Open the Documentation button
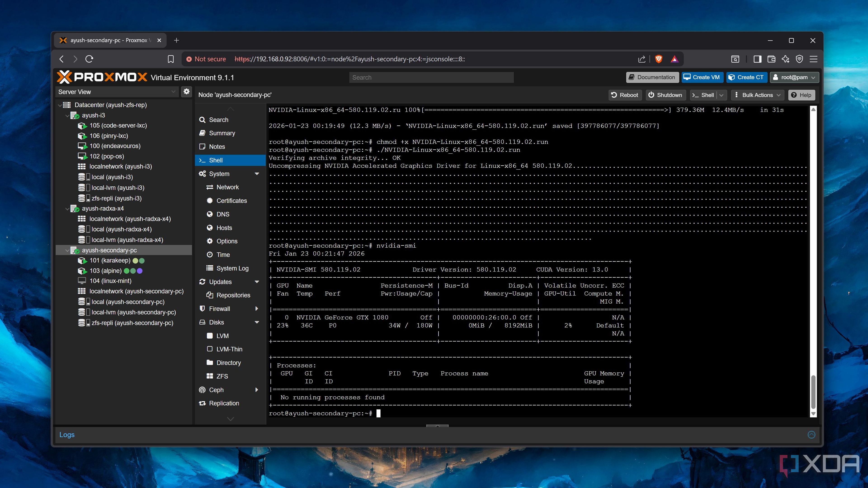This screenshot has height=488, width=868. [652, 77]
